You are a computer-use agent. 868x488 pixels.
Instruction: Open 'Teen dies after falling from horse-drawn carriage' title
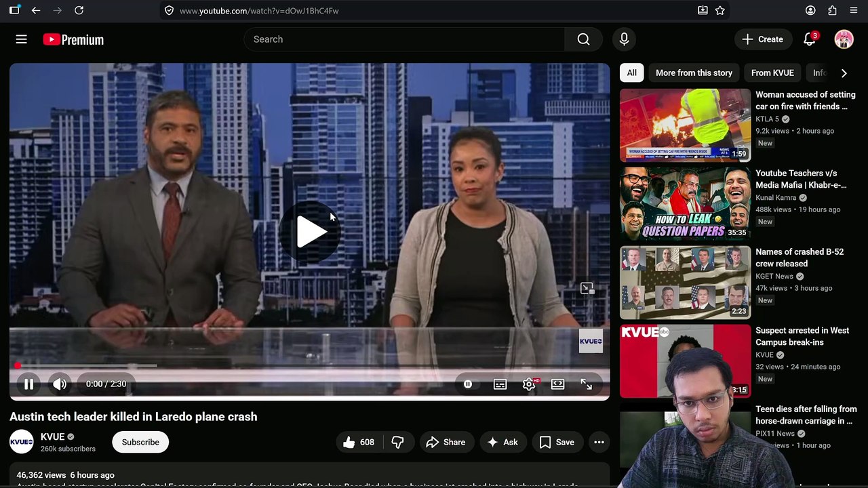(806, 415)
